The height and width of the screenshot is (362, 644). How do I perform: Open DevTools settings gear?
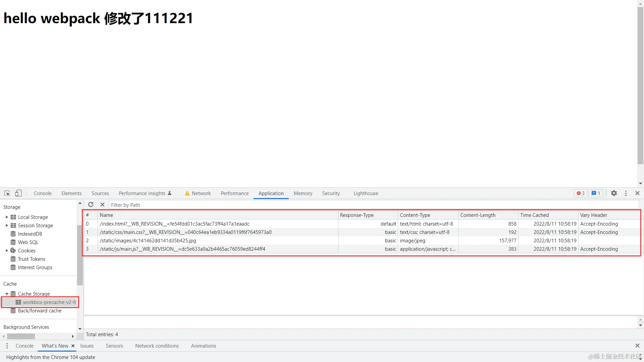[614, 193]
